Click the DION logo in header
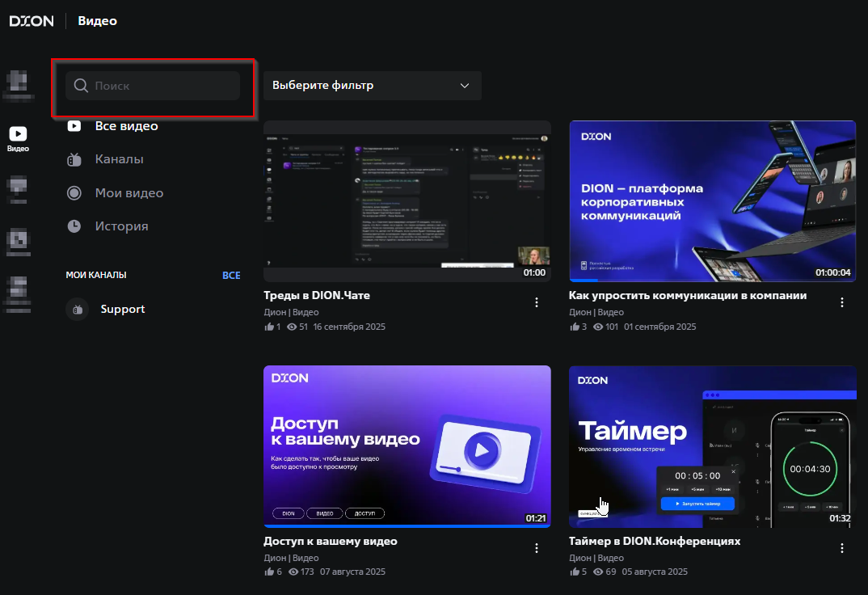The width and height of the screenshot is (868, 595). point(32,21)
